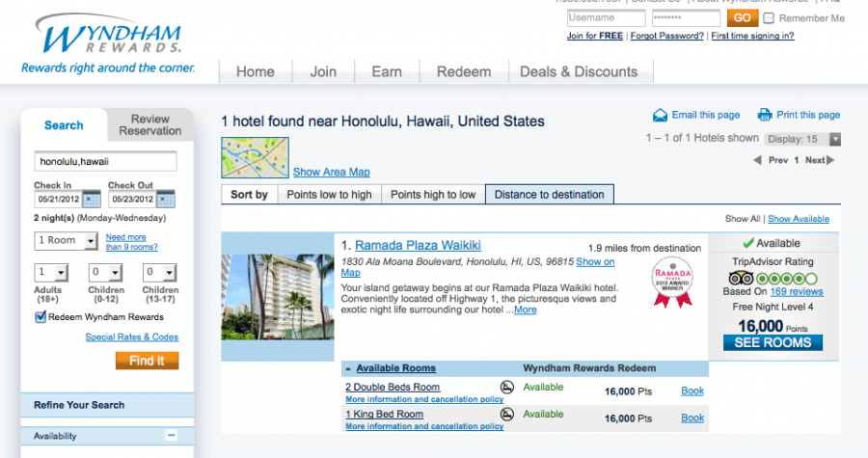868x458 pixels.
Task: Open the Check Out calendar icon
Action: 166,200
